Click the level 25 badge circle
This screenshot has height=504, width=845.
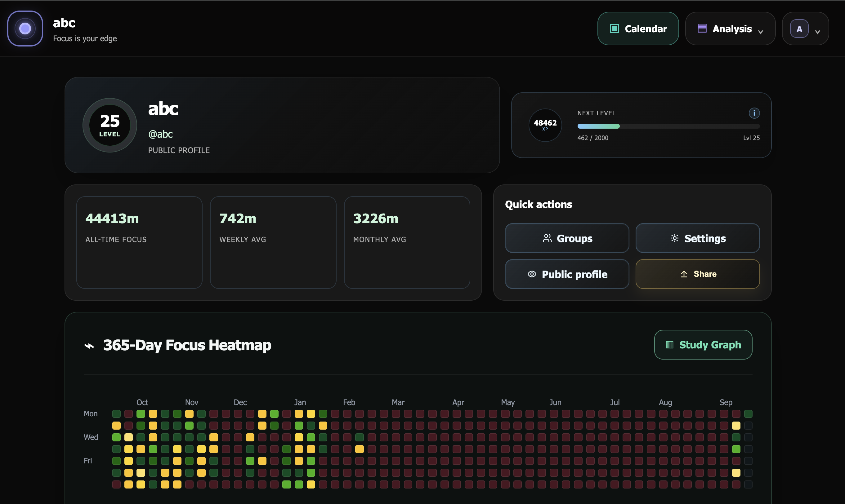coord(110,125)
